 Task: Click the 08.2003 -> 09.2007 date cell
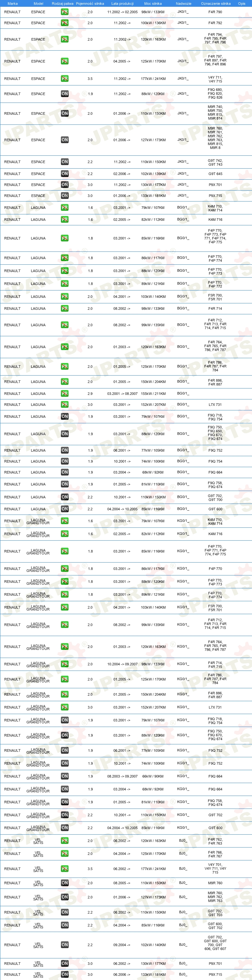[x=122, y=776]
